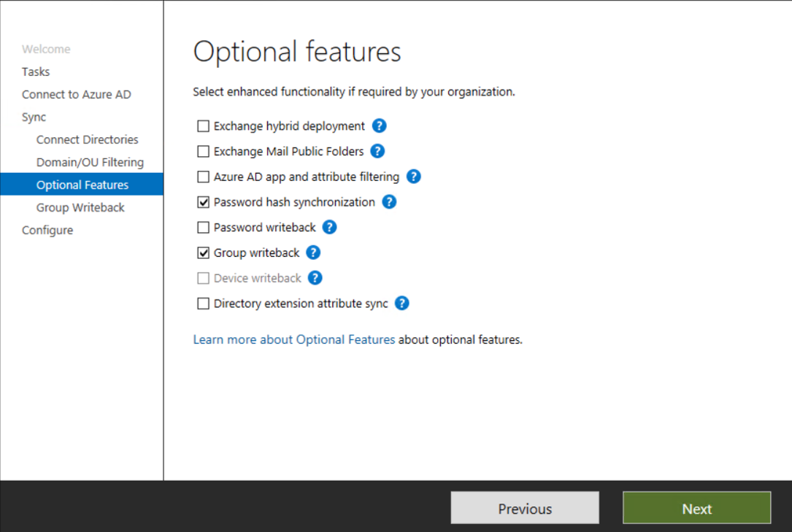
Task: Check the Exchange Mail Public Folders option
Action: (x=203, y=151)
